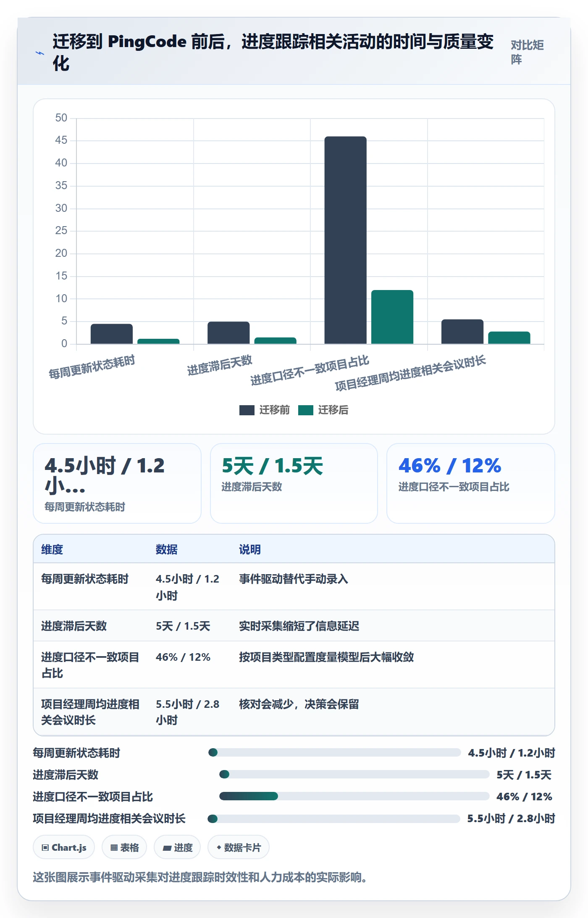Click the 数据 column header
This screenshot has height=918, width=588.
(167, 549)
